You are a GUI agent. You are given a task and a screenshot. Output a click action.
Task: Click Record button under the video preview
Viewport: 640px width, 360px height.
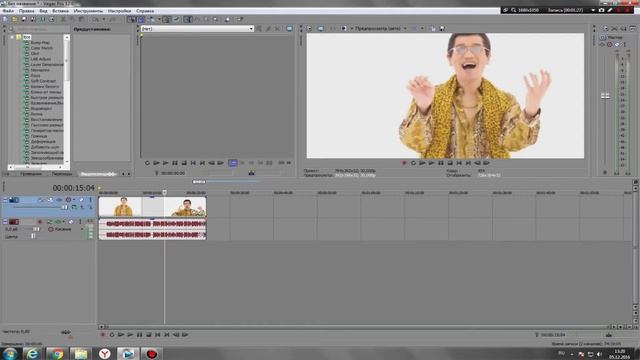(x=404, y=163)
